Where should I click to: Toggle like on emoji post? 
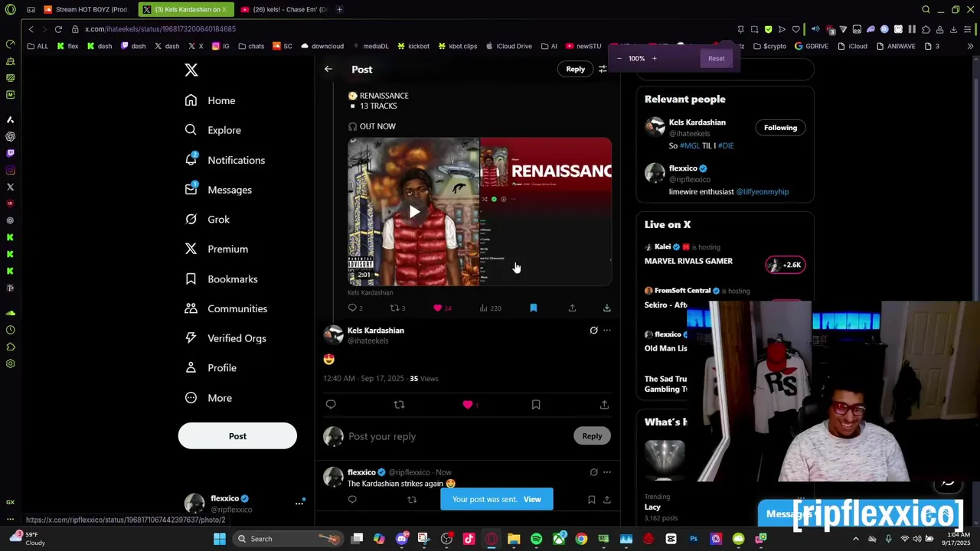(x=468, y=404)
